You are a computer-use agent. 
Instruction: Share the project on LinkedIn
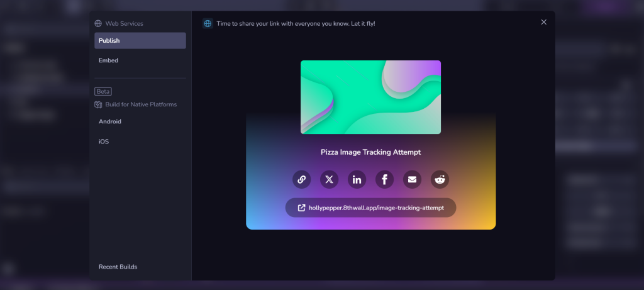(x=357, y=179)
